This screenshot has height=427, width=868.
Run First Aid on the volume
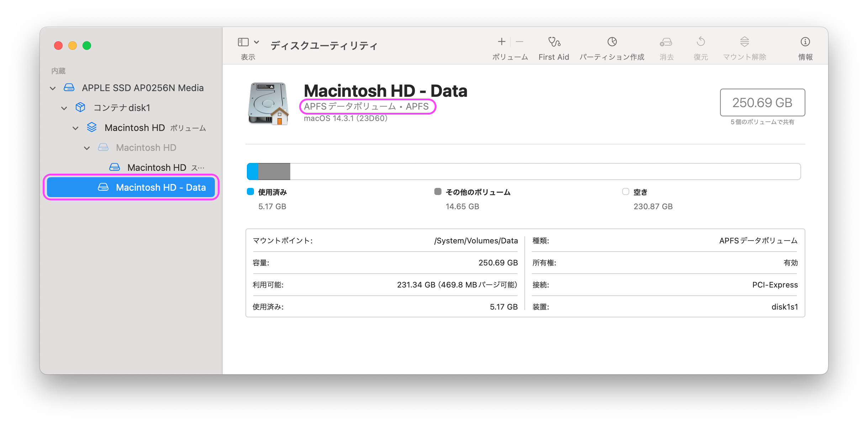pos(554,46)
